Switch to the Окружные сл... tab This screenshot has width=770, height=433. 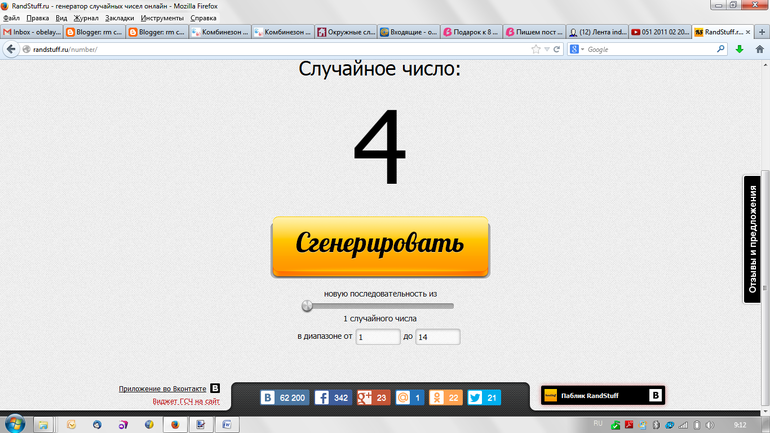tap(346, 32)
